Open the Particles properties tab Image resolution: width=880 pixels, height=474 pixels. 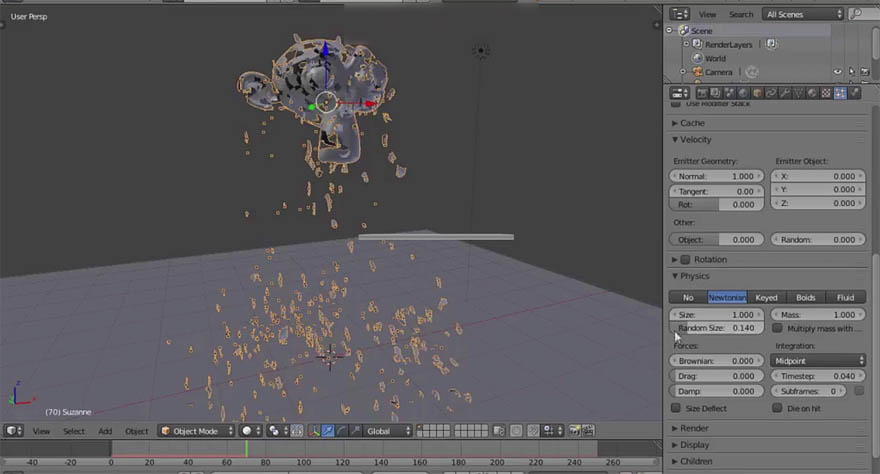[840, 93]
